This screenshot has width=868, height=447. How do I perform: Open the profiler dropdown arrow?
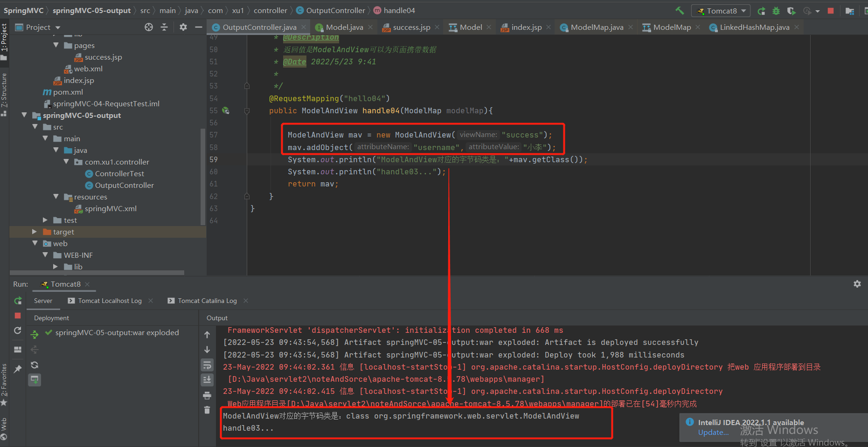(x=818, y=11)
